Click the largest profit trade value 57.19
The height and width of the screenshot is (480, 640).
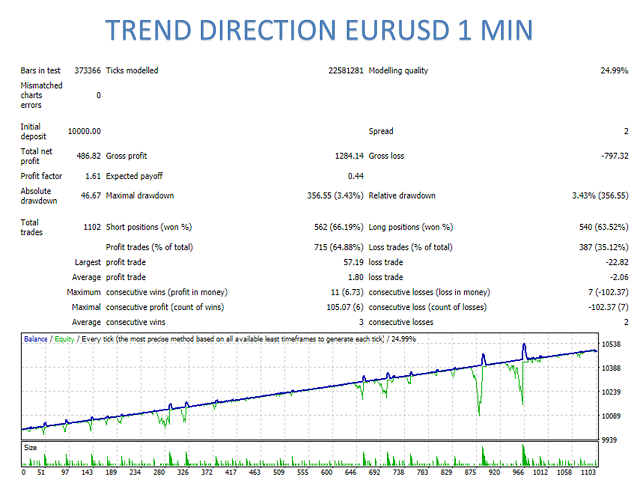353,262
